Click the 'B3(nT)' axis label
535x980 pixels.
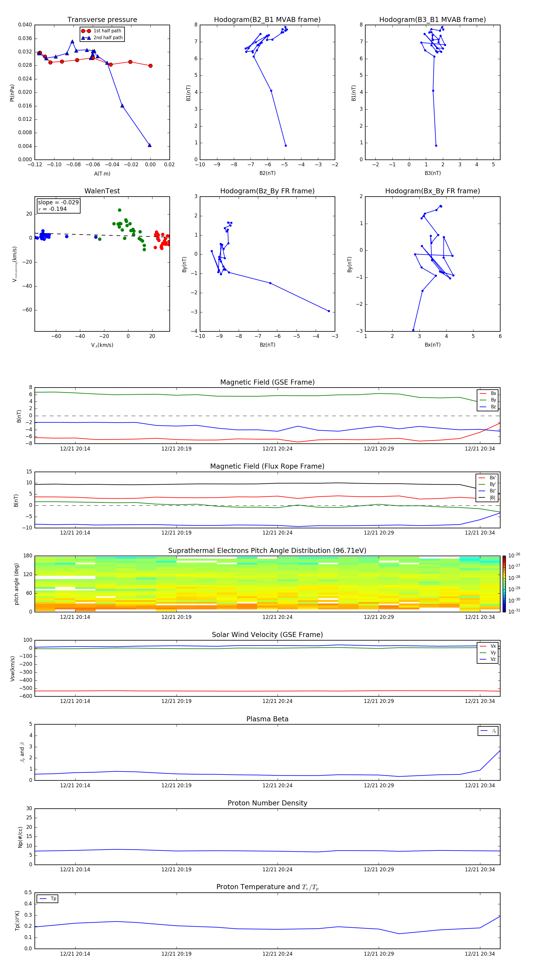tap(432, 173)
